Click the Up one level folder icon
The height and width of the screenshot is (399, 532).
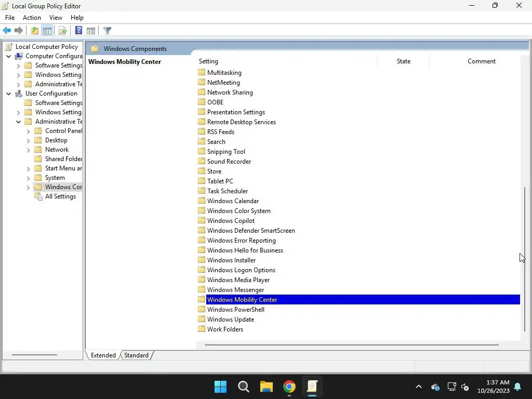pos(35,31)
